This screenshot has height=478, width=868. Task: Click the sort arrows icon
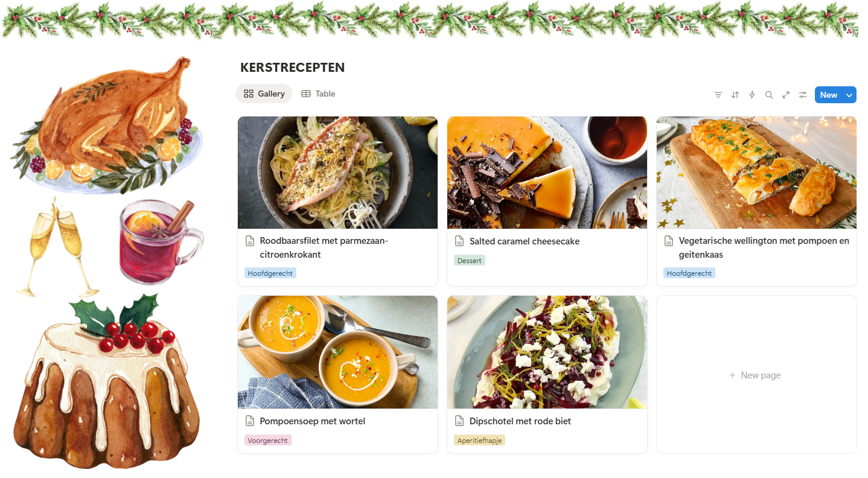tap(735, 95)
